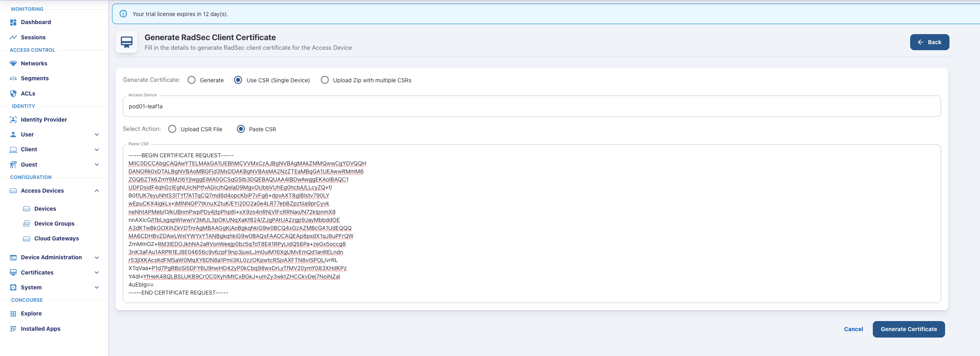Expand the Certificates submenu chevron
Screen dimensions: 980x356
pyautogui.click(x=97, y=273)
